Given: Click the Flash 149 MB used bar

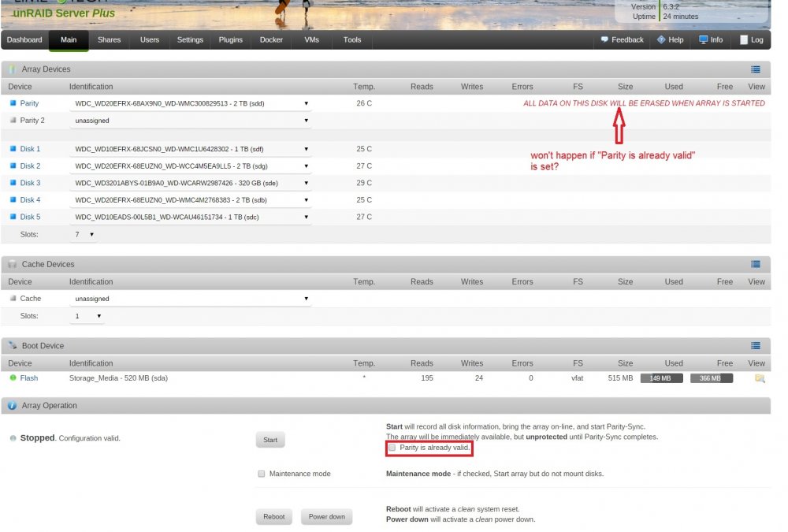Looking at the screenshot, I should click(x=661, y=378).
